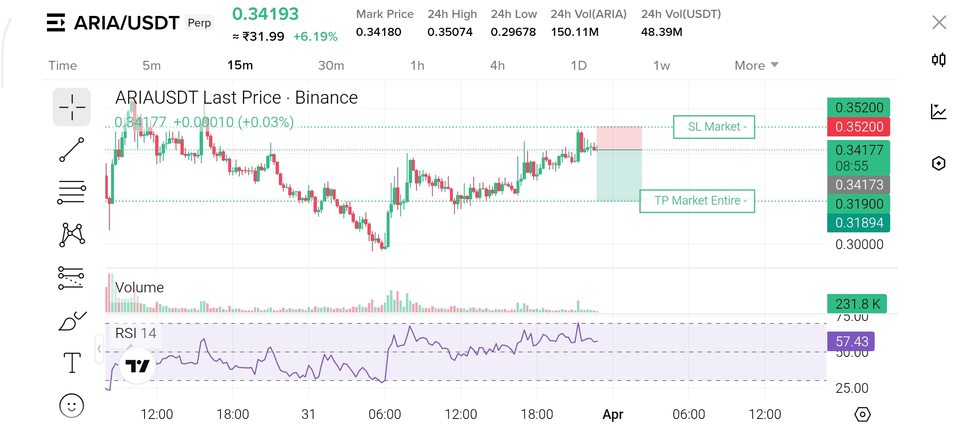Click the +6.19% change percentage
Image resolution: width=980 pixels, height=441 pixels.
(x=315, y=37)
